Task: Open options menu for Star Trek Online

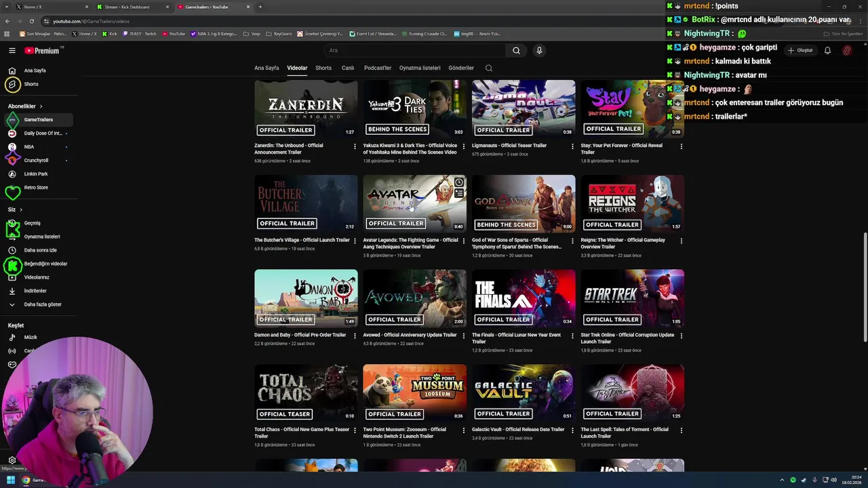Action: click(682, 335)
